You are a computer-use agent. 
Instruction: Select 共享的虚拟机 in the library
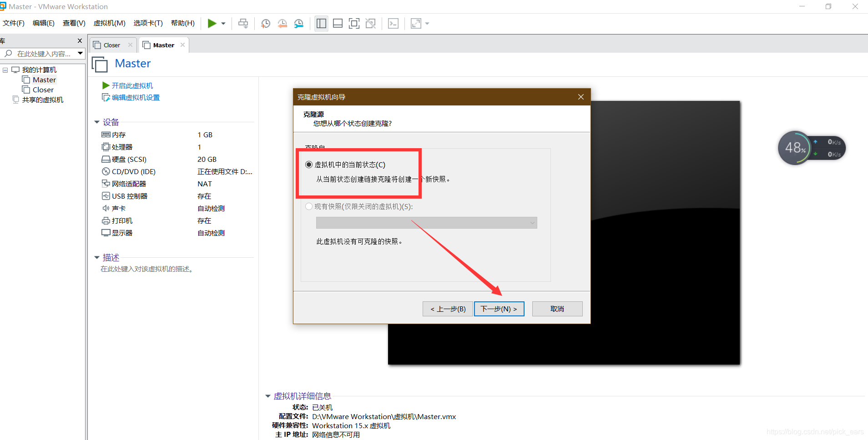43,100
